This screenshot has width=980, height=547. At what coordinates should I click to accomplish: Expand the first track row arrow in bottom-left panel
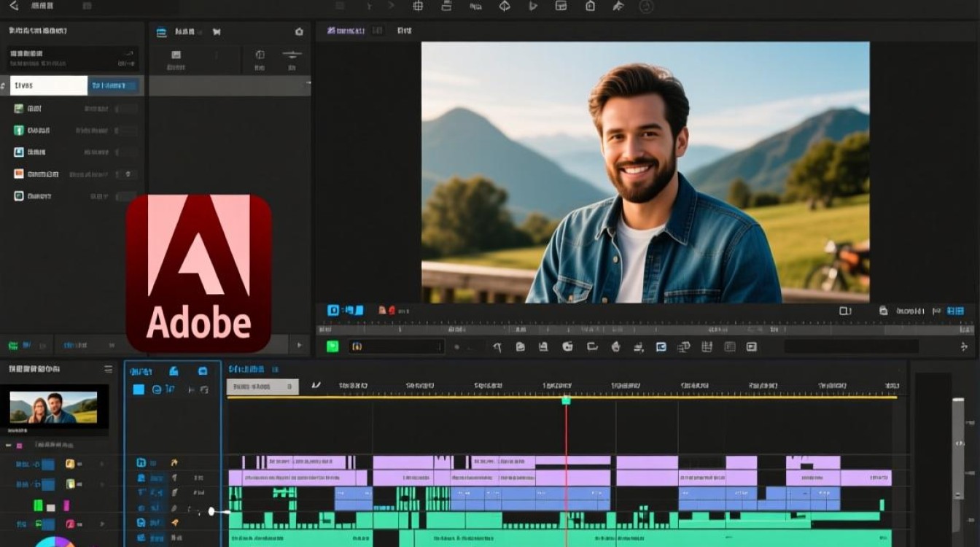click(x=102, y=464)
